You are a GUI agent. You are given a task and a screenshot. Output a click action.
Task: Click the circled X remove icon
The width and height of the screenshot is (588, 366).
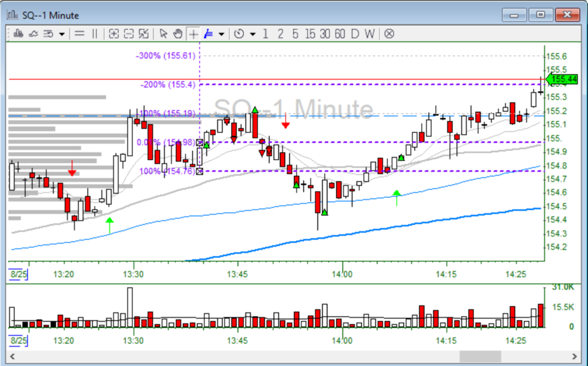(x=389, y=33)
